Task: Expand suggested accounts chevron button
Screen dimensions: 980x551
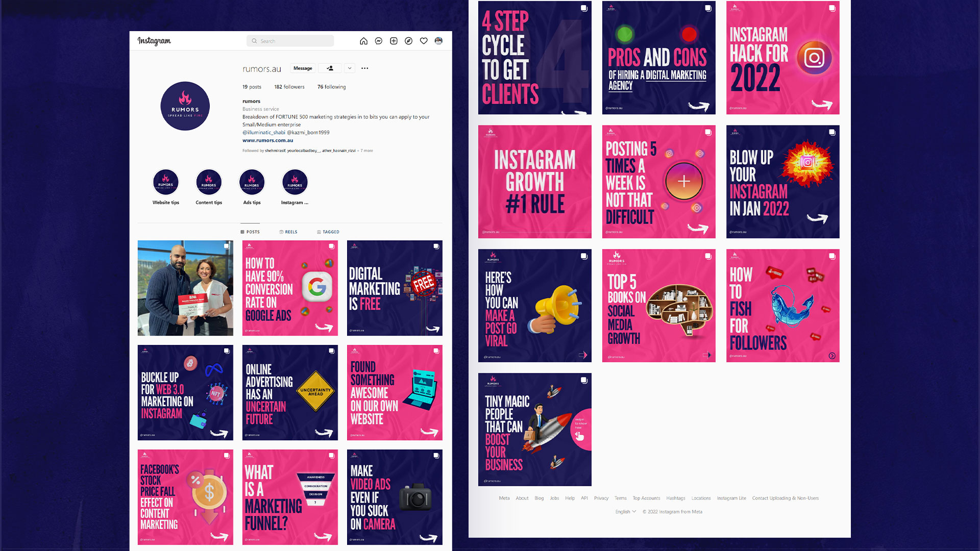Action: pos(350,68)
